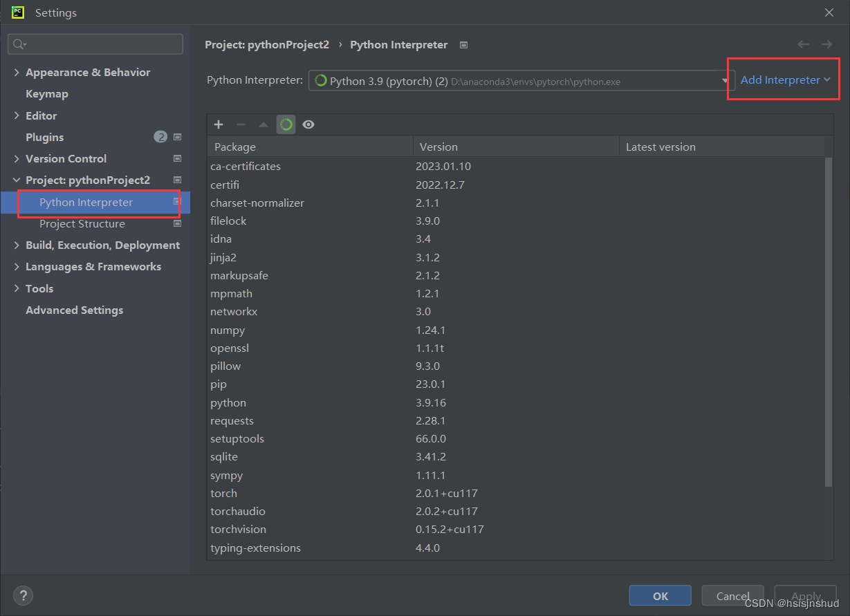Viewport: 850px width, 616px height.
Task: Click the PyCharm logo in title bar
Action: pos(18,12)
